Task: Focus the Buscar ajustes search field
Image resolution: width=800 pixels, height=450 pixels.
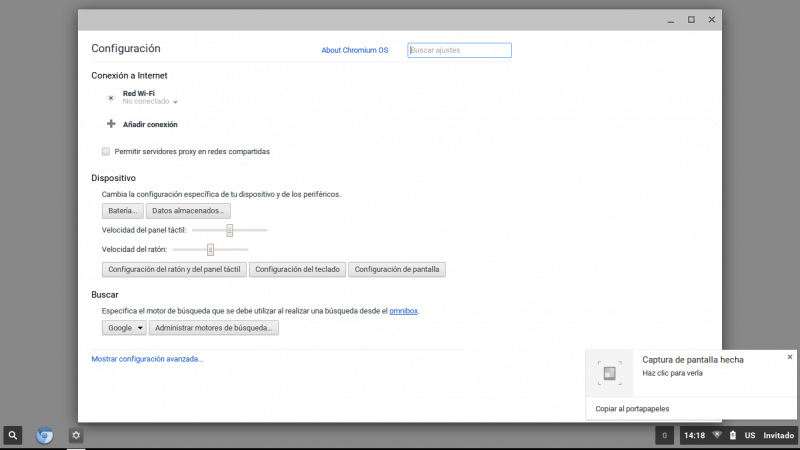Action: 459,50
